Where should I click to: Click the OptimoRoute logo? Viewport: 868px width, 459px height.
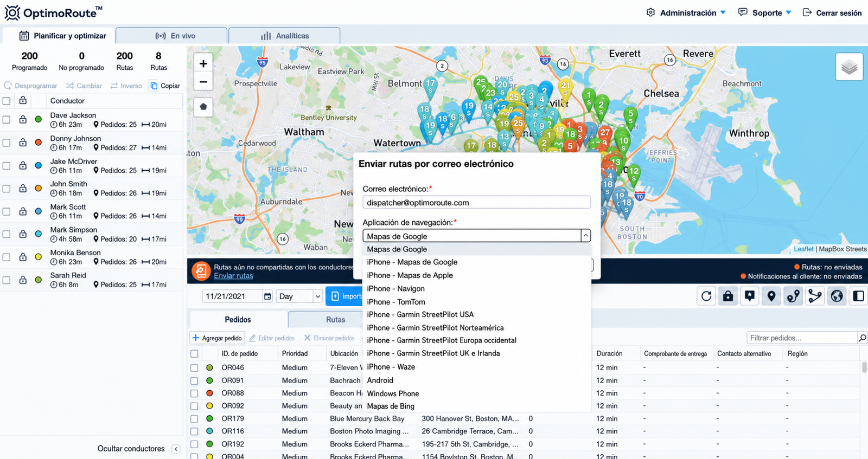(x=53, y=12)
